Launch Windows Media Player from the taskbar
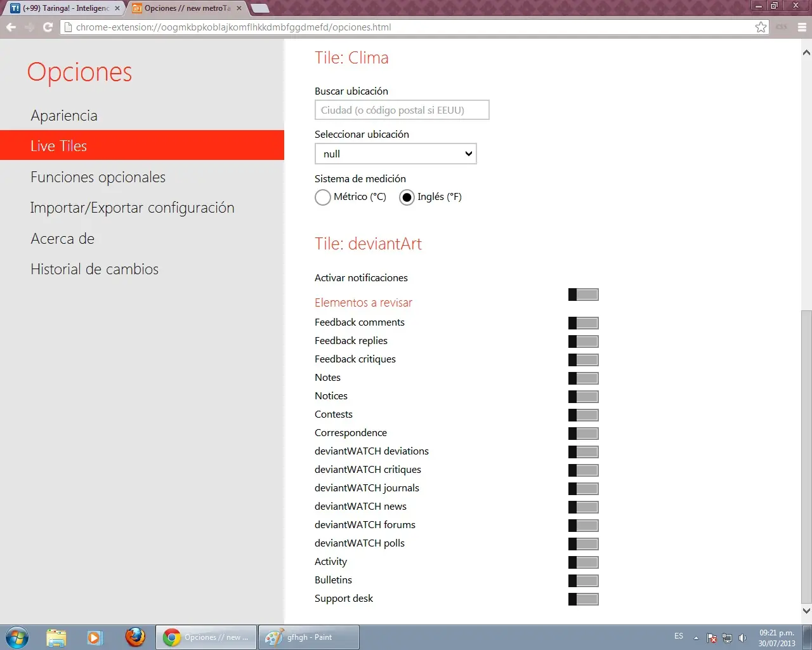The height and width of the screenshot is (650, 812). [x=95, y=637]
